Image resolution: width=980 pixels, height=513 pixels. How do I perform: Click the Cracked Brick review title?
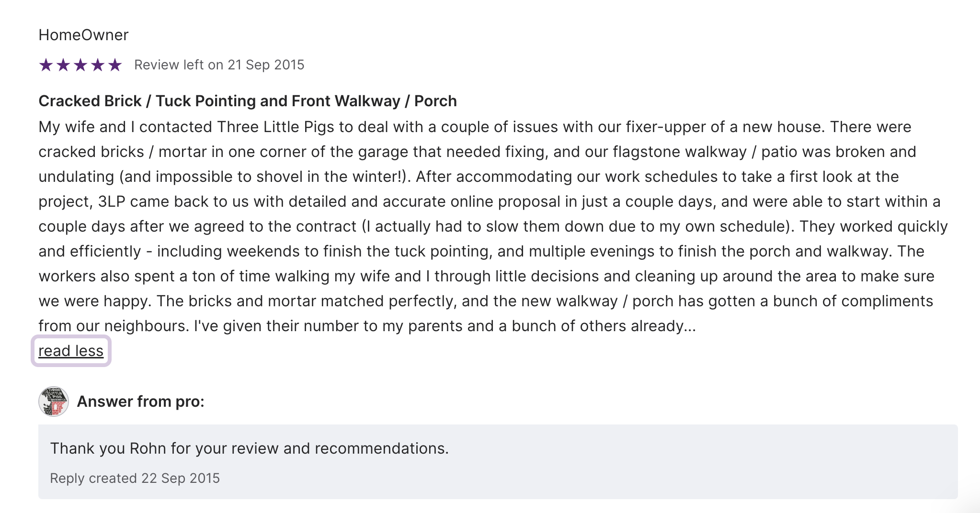(x=248, y=101)
